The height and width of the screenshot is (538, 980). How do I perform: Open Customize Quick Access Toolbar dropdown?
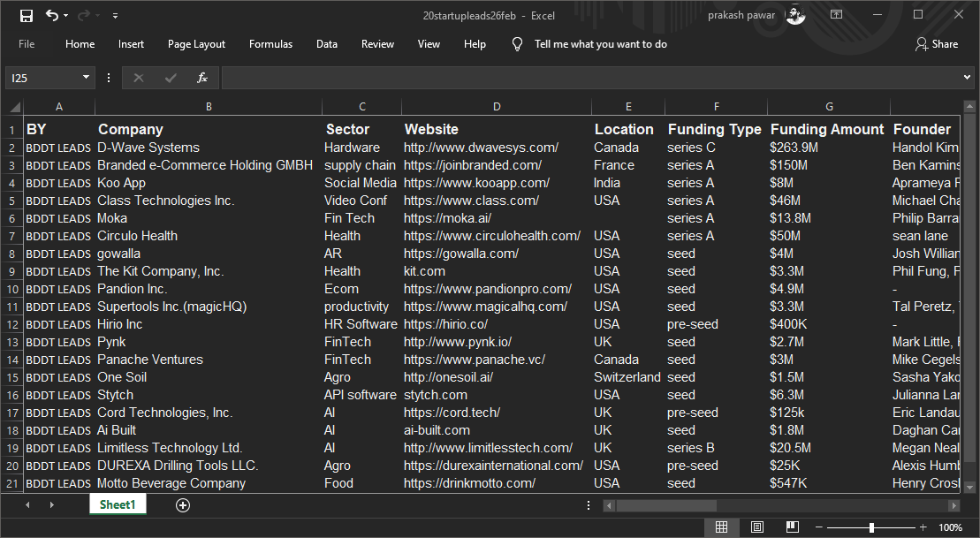pos(115,16)
